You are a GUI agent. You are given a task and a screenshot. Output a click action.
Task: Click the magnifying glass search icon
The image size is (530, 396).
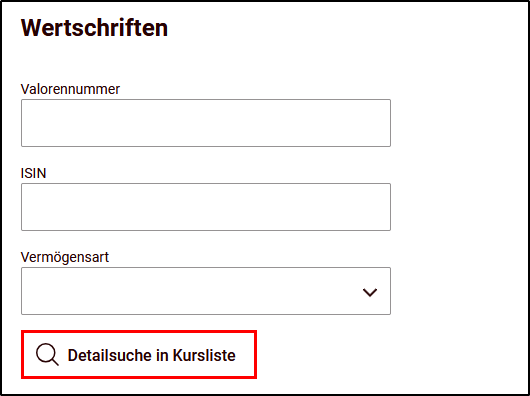(x=47, y=355)
